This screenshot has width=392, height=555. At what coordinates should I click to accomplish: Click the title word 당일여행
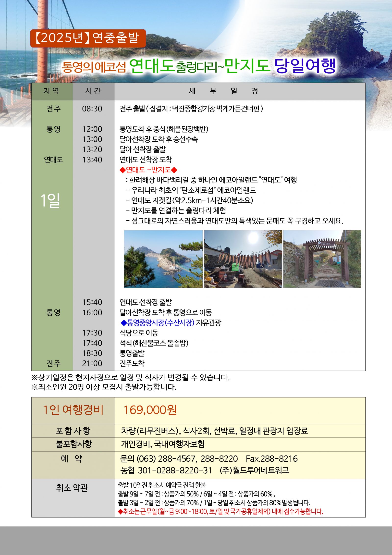click(305, 66)
